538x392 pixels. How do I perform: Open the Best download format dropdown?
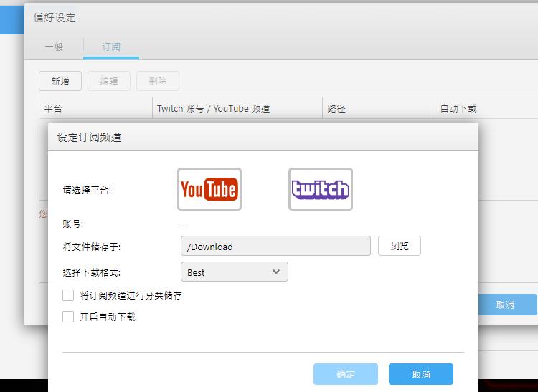(235, 272)
